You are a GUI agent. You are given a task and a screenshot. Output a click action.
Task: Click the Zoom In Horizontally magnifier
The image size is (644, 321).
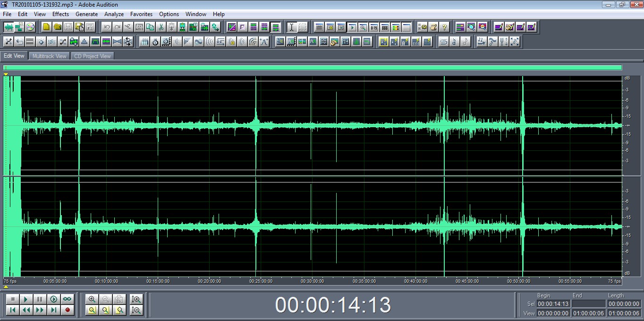click(92, 299)
